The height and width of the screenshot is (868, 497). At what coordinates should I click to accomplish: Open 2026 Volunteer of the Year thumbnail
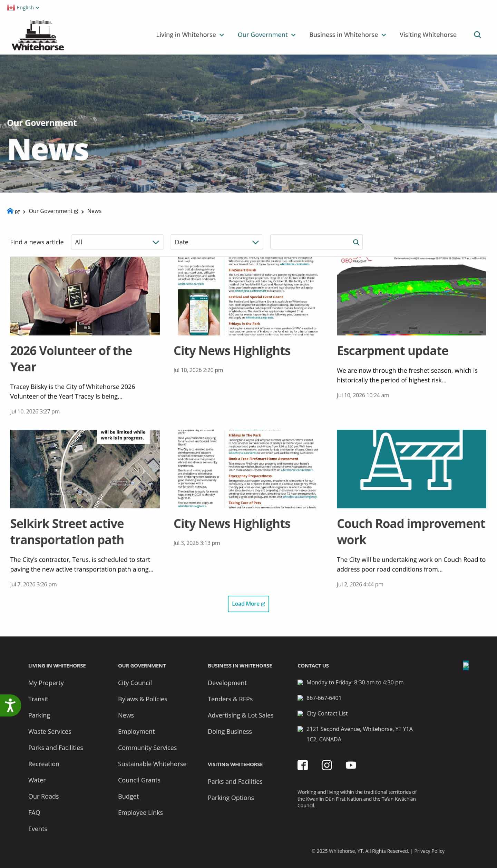tap(85, 296)
